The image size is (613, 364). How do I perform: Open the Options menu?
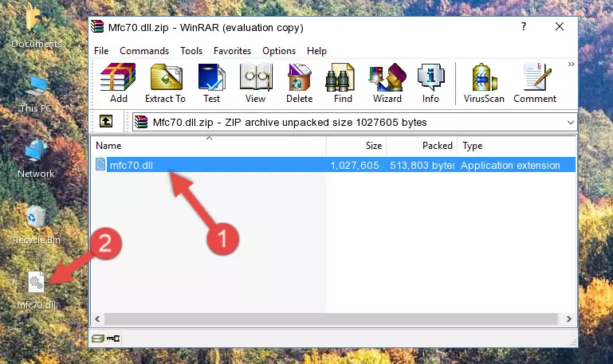(x=279, y=51)
